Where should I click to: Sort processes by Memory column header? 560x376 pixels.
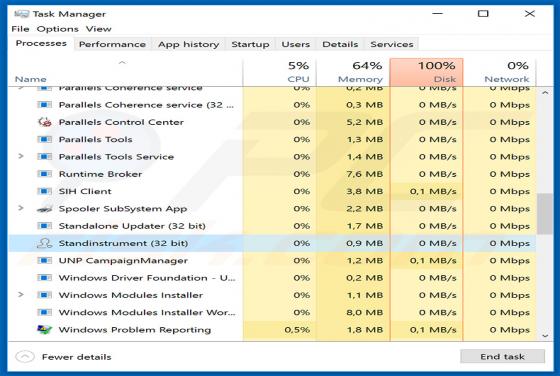[x=352, y=72]
